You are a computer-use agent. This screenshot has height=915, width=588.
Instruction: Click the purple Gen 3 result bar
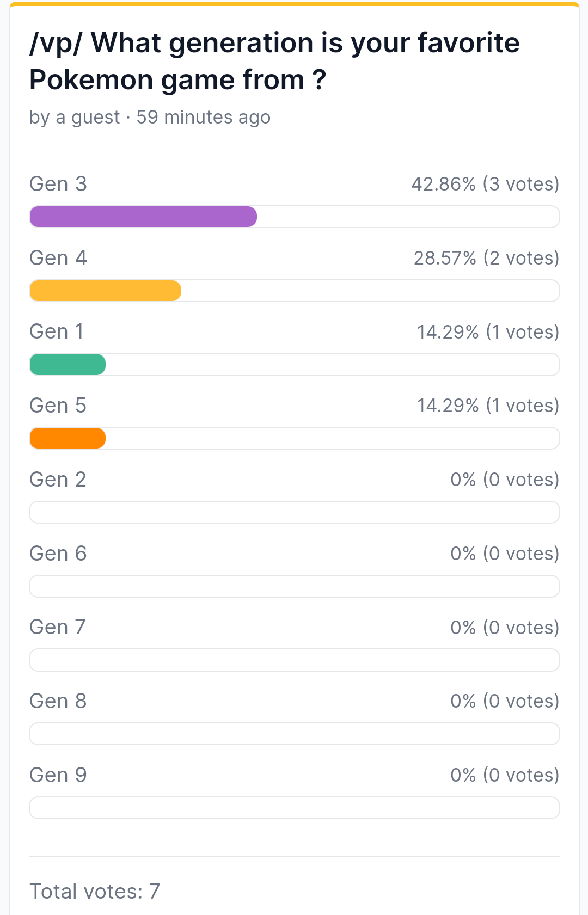[143, 217]
